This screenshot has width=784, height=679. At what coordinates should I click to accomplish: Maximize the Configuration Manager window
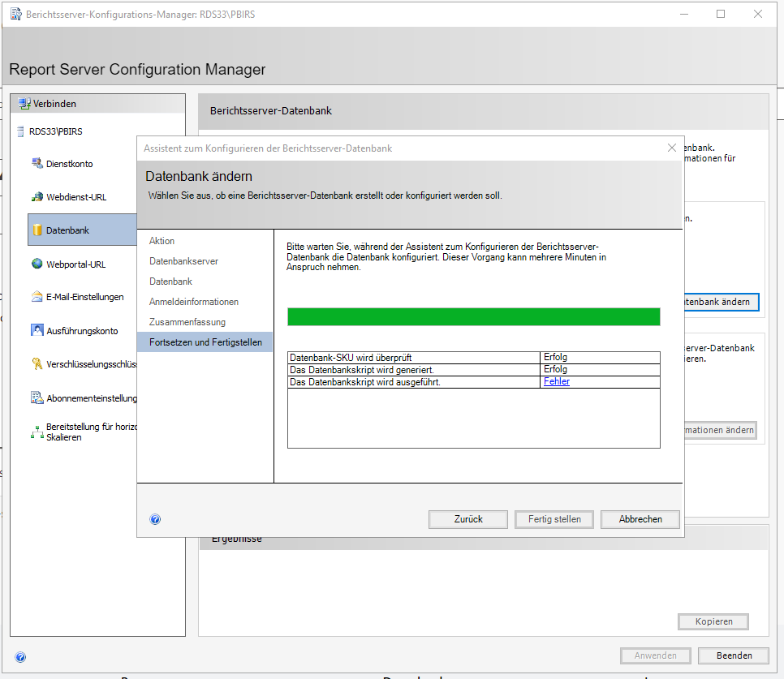click(721, 14)
